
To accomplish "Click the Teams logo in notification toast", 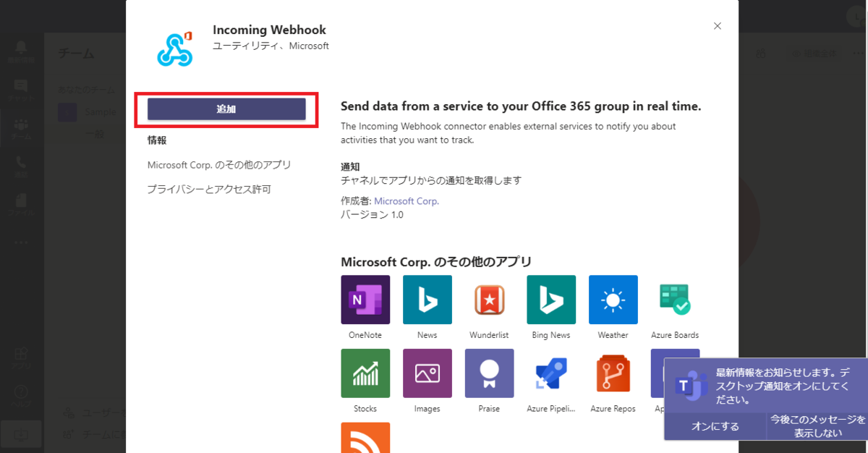I will (690, 385).
